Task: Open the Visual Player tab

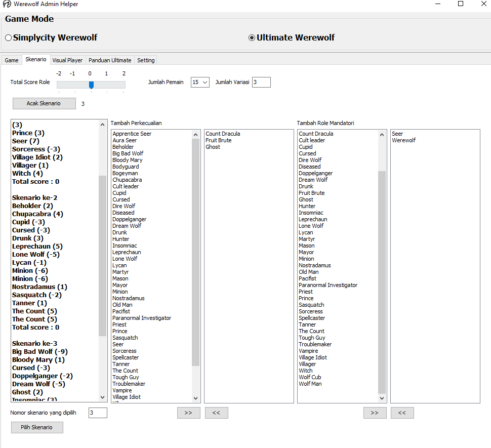Action: click(67, 60)
